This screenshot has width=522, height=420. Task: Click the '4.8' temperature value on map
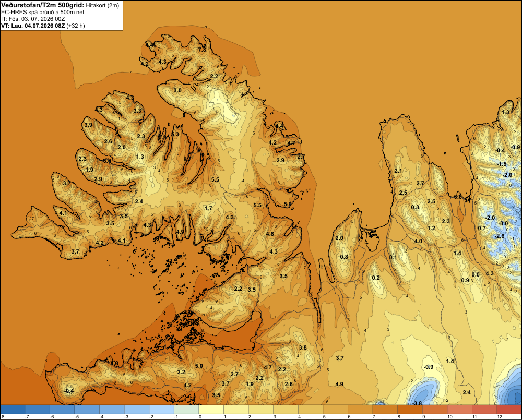270,234
